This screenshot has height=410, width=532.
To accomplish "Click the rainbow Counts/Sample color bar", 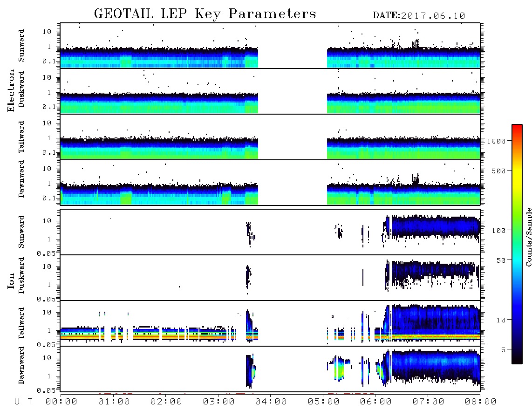I will 517,244.
